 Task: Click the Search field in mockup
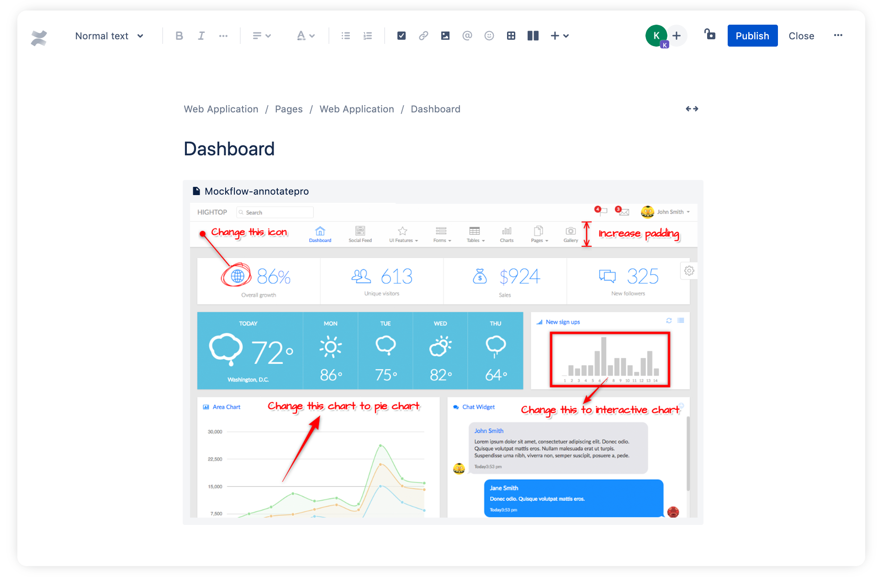tap(275, 212)
